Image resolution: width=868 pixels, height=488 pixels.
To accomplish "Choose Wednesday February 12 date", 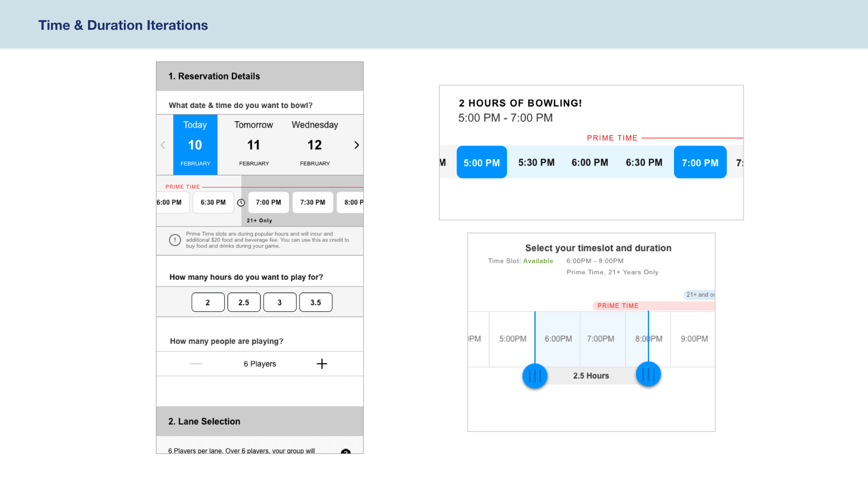I will (x=315, y=145).
